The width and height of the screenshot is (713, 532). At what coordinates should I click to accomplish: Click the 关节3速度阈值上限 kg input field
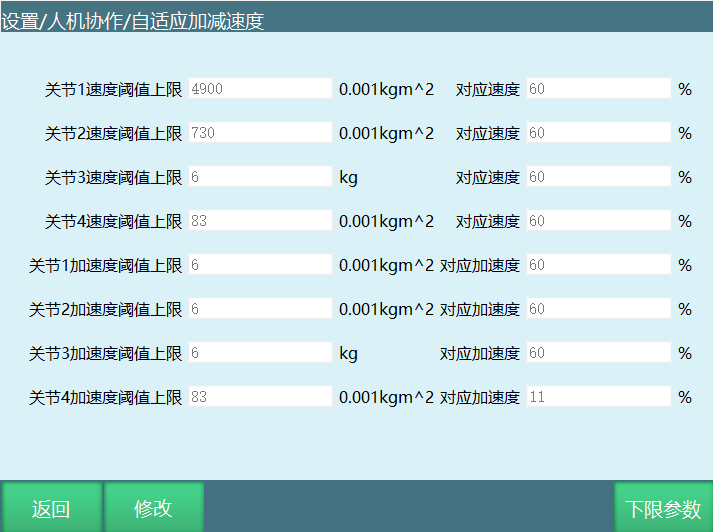(x=260, y=177)
